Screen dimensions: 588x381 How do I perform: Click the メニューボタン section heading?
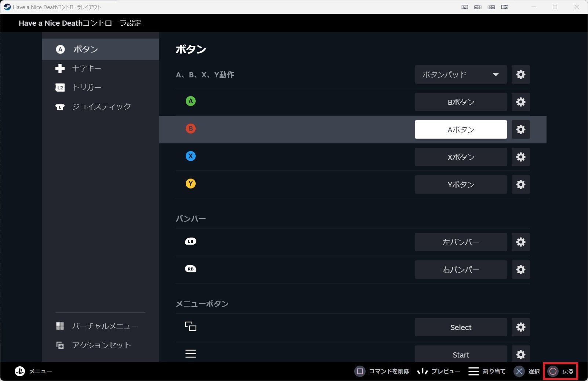(x=202, y=304)
